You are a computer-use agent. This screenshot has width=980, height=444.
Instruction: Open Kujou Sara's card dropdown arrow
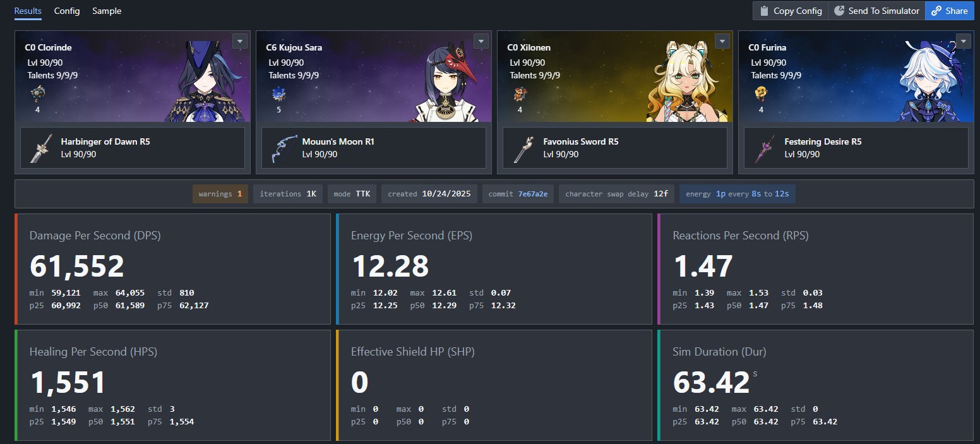[481, 41]
